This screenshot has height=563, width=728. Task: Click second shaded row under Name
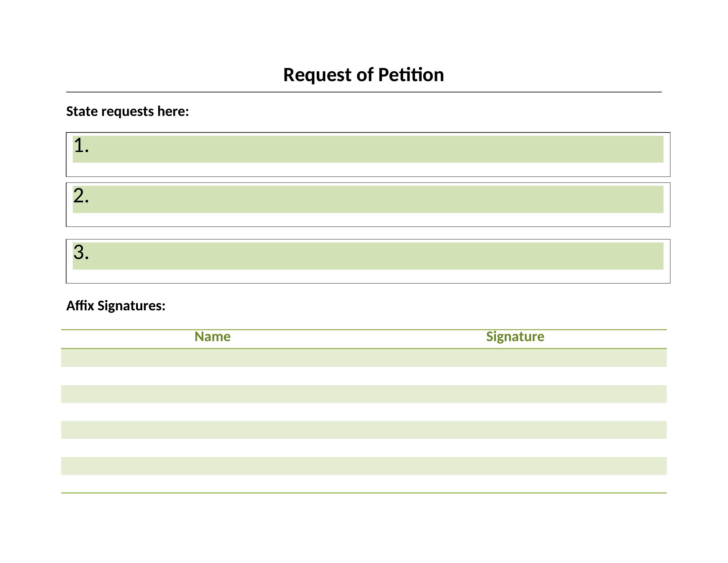tap(212, 394)
